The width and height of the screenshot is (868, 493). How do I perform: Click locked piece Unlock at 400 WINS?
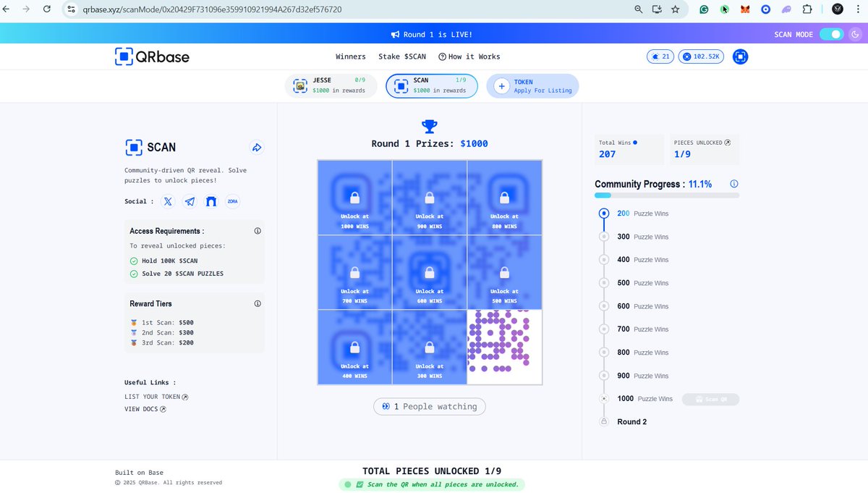(354, 347)
